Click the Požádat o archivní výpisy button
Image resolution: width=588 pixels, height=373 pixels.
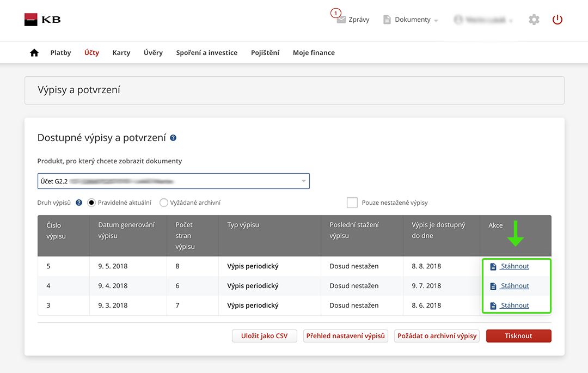pyautogui.click(x=437, y=336)
